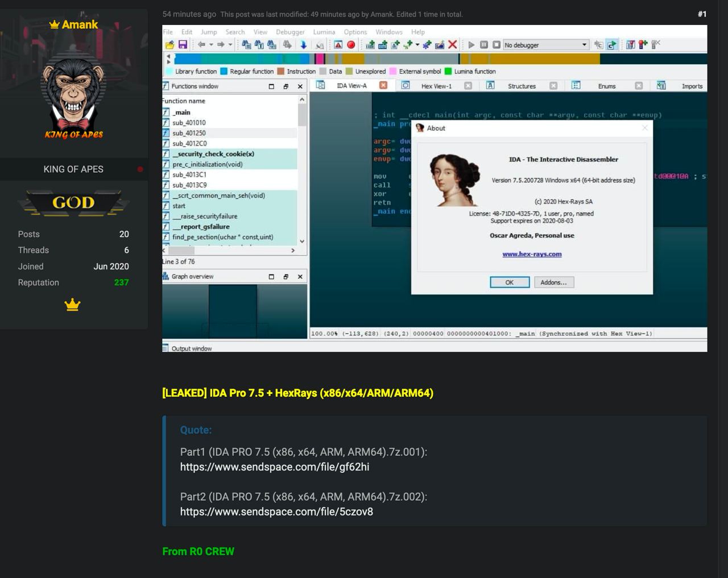Switch to the IDA View-A tab
This screenshot has height=578, width=728.
(351, 86)
